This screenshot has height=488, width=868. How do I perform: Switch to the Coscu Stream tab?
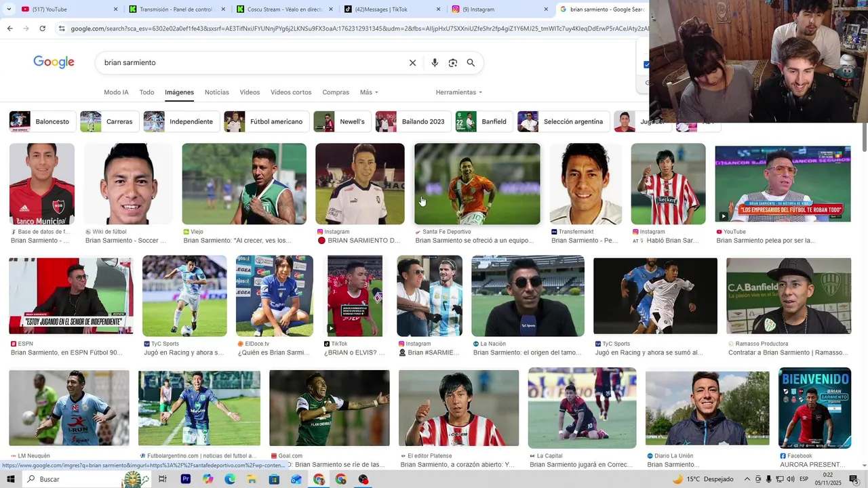[x=285, y=9]
